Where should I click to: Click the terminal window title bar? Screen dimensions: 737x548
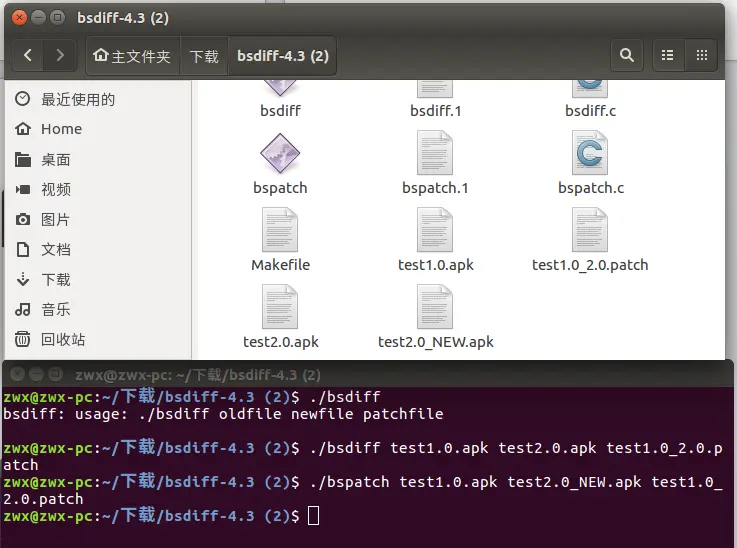click(x=368, y=375)
